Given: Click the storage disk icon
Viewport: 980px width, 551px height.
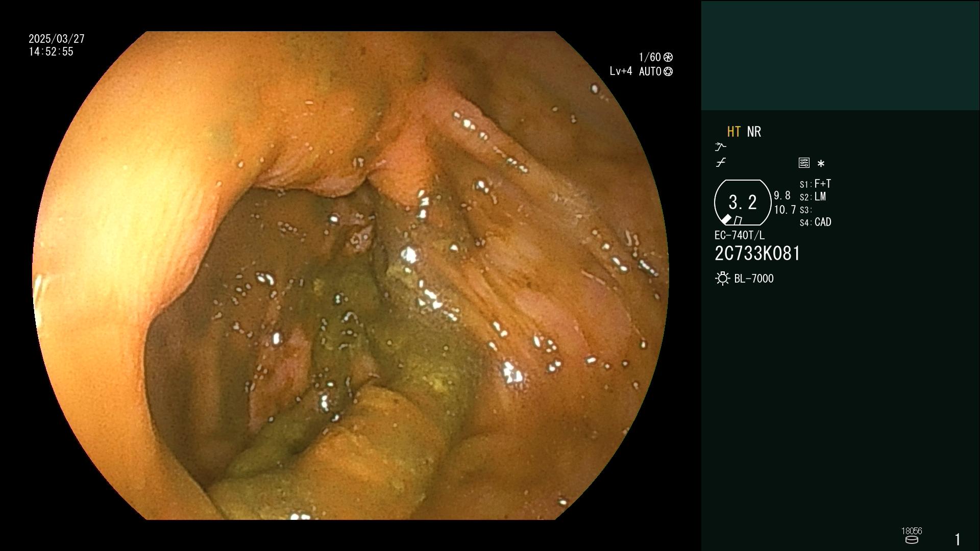Looking at the screenshot, I should [x=912, y=540].
